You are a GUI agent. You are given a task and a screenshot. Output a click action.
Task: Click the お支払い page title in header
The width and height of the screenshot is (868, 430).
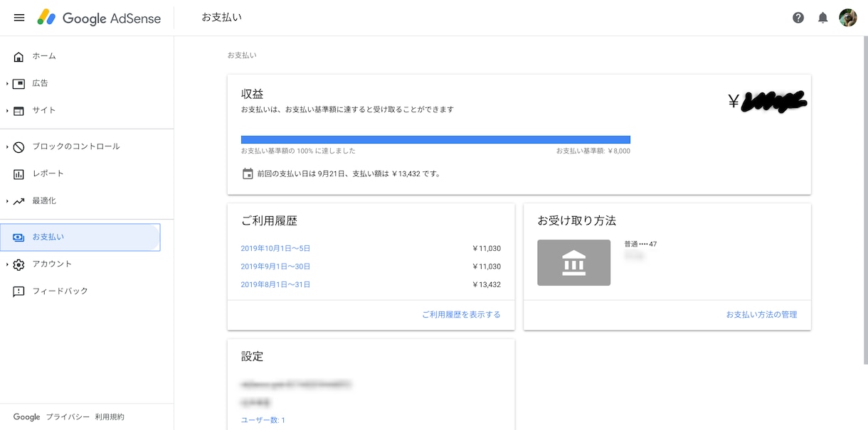tap(221, 17)
